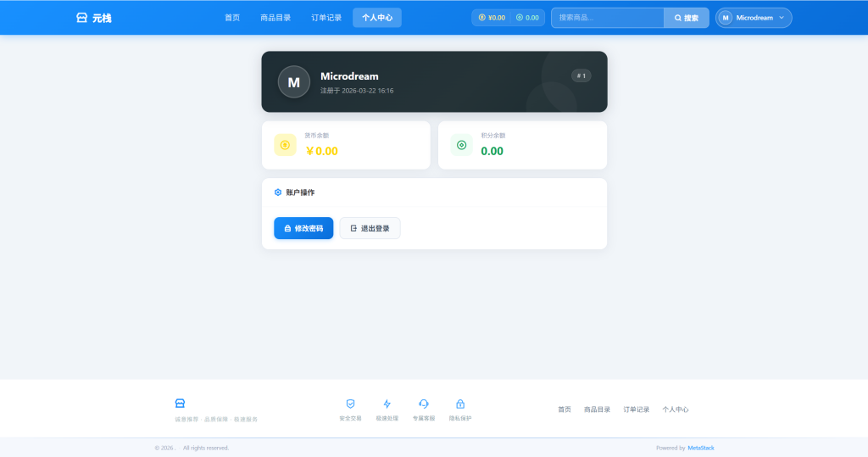Select the 个人中心 navigation tab
This screenshot has width=868, height=457.
coord(377,18)
